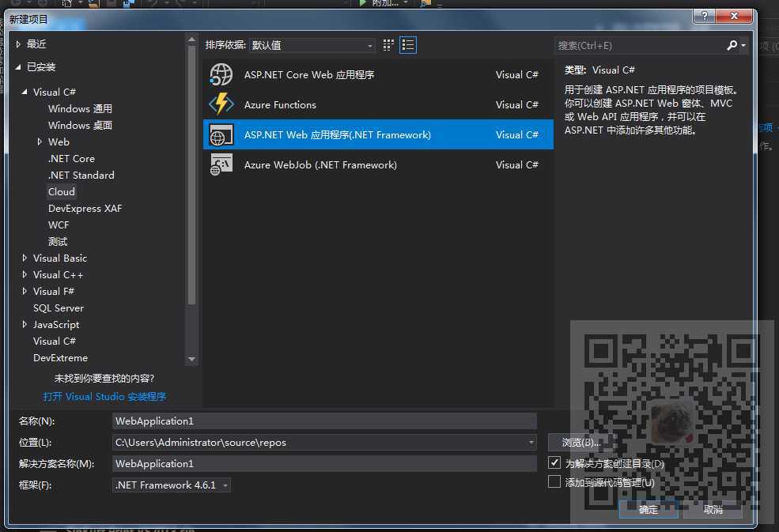Click the Azure WebJob template icon
The width and height of the screenshot is (779, 532).
[221, 164]
